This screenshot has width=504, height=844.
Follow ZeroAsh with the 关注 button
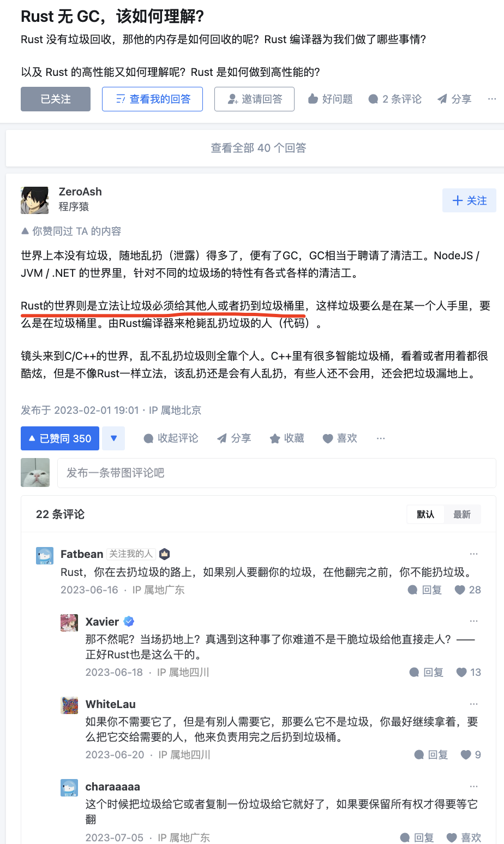[470, 200]
